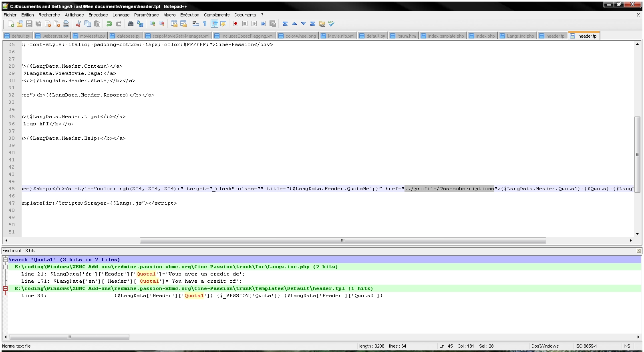
Task: Click the Print toolbar icon
Action: (x=66, y=24)
